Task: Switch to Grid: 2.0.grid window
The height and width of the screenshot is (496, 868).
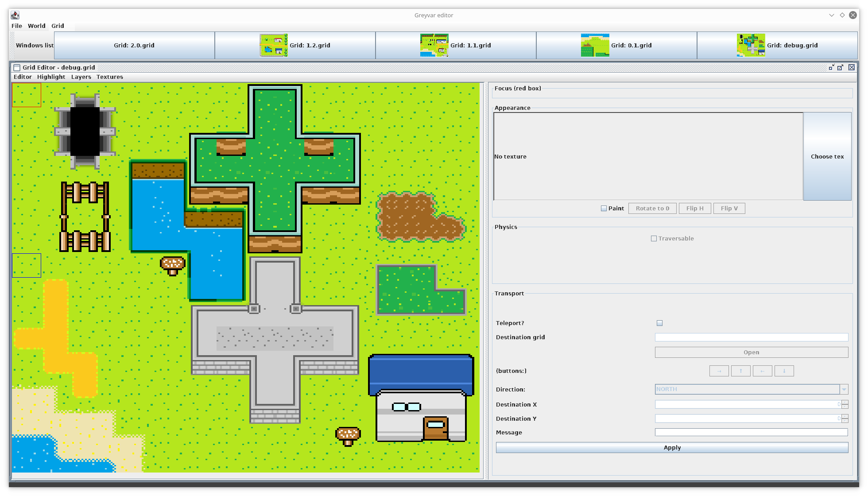Action: tap(134, 45)
